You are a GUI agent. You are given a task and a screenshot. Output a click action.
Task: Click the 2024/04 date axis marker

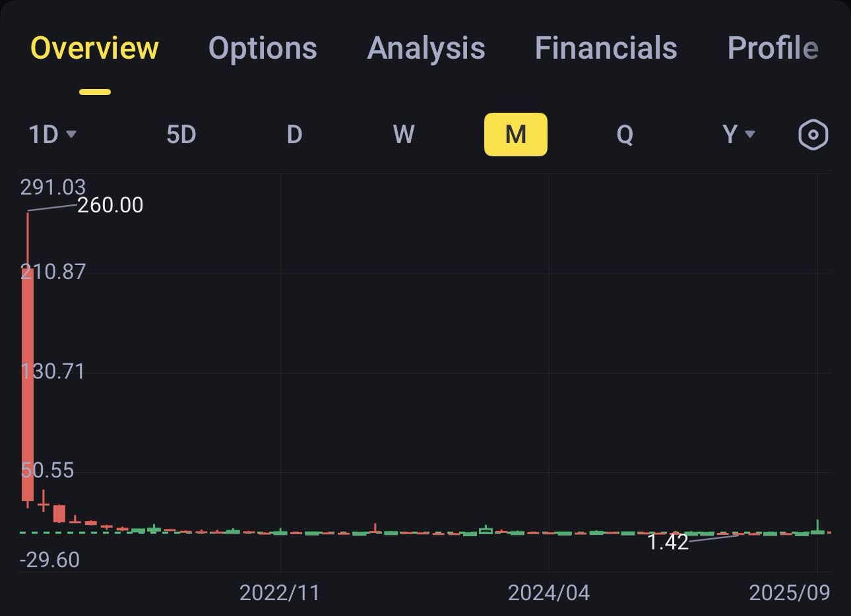548,592
